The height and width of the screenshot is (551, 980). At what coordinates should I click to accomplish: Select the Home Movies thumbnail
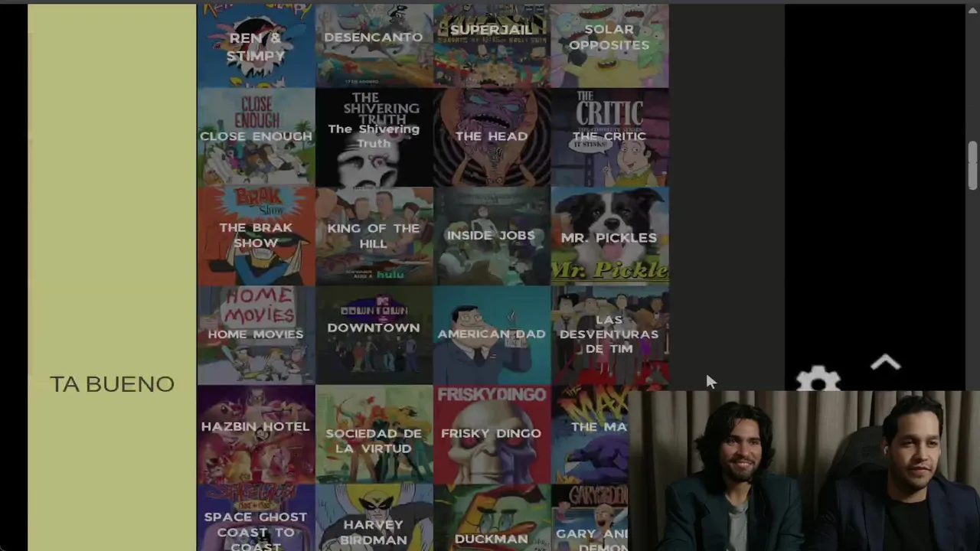[x=256, y=335]
